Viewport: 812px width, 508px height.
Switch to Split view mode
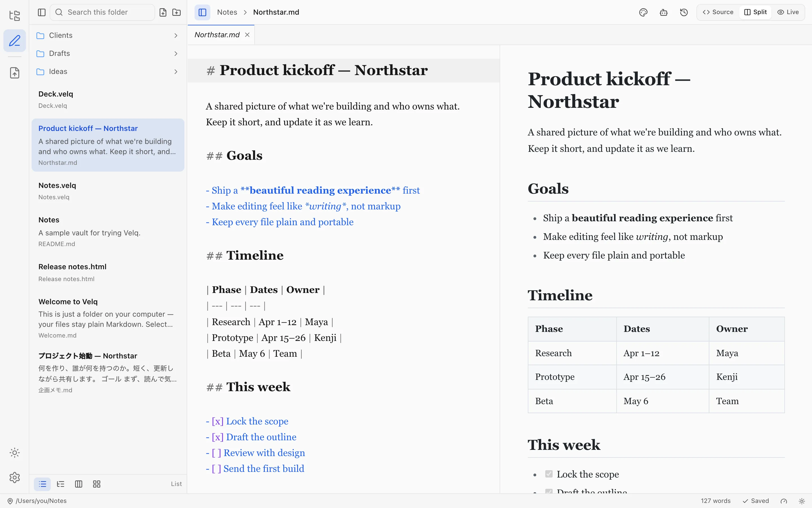click(755, 12)
